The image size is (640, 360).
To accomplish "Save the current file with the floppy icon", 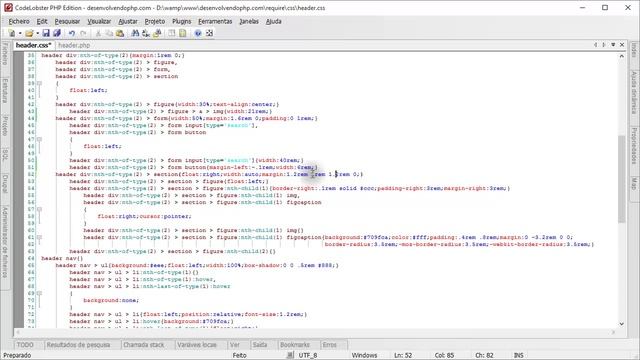I will 46,33.
